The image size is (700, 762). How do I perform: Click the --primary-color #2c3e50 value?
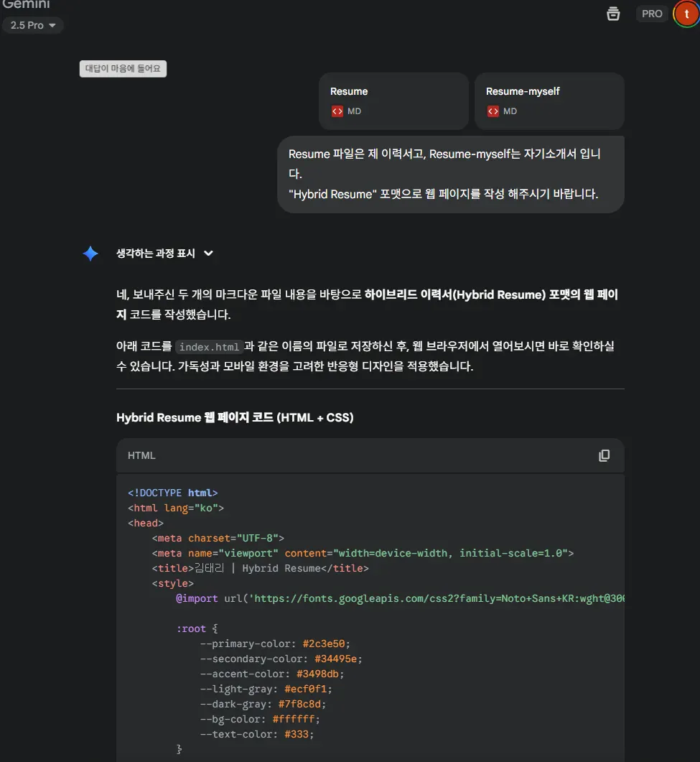click(324, 643)
